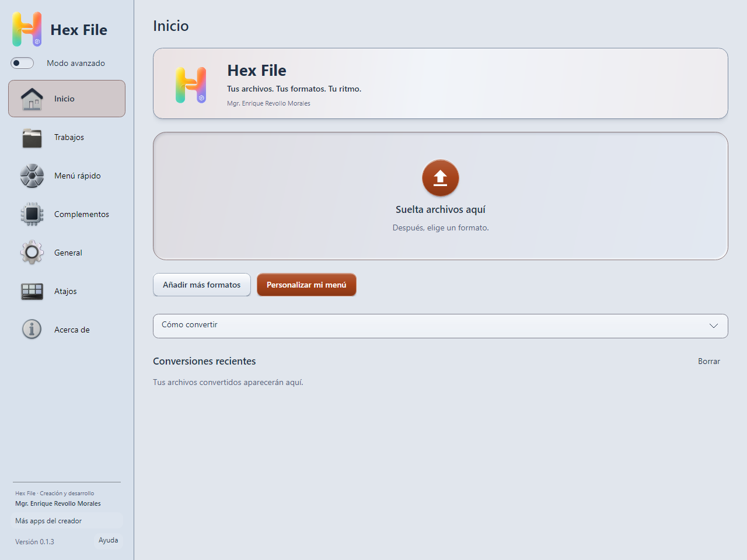Screen dimensions: 747x560
Task: Select General in the sidebar
Action: (x=67, y=253)
